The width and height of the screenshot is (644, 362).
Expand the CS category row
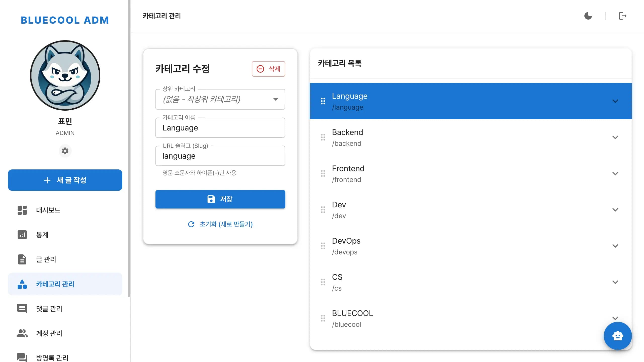tap(616, 282)
